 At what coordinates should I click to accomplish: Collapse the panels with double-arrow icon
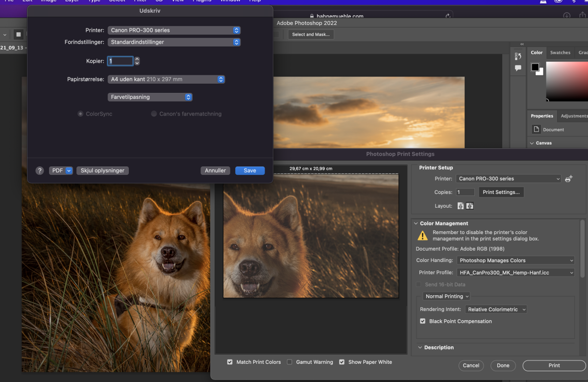522,44
